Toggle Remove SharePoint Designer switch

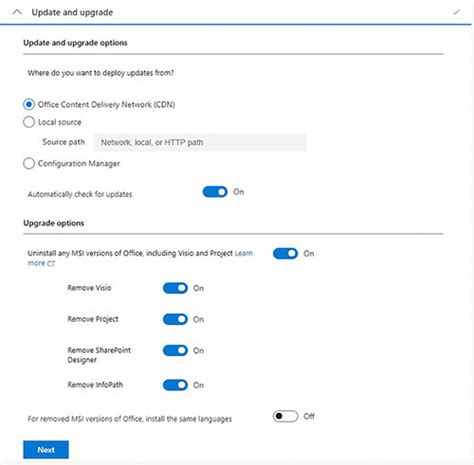click(x=175, y=351)
